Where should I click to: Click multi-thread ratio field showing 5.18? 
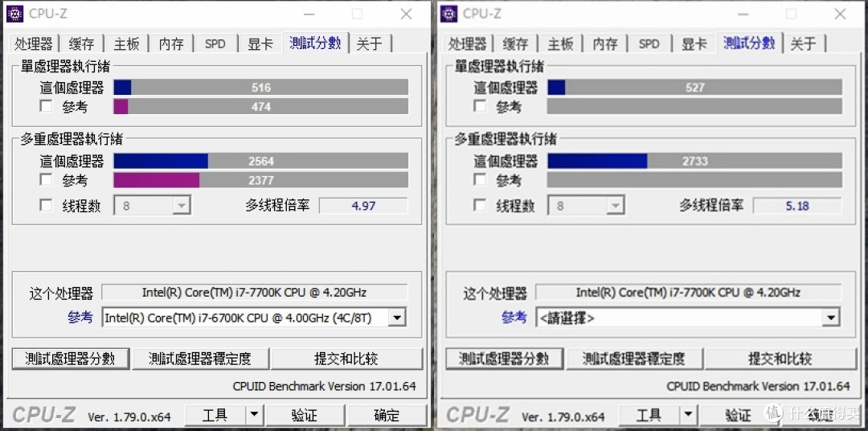pyautogui.click(x=798, y=206)
